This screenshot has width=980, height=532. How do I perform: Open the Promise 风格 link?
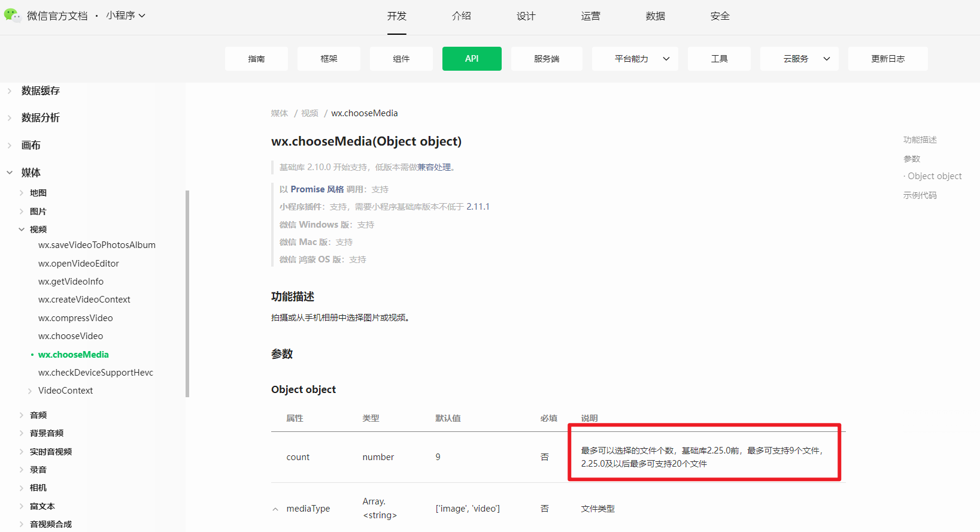(x=317, y=189)
